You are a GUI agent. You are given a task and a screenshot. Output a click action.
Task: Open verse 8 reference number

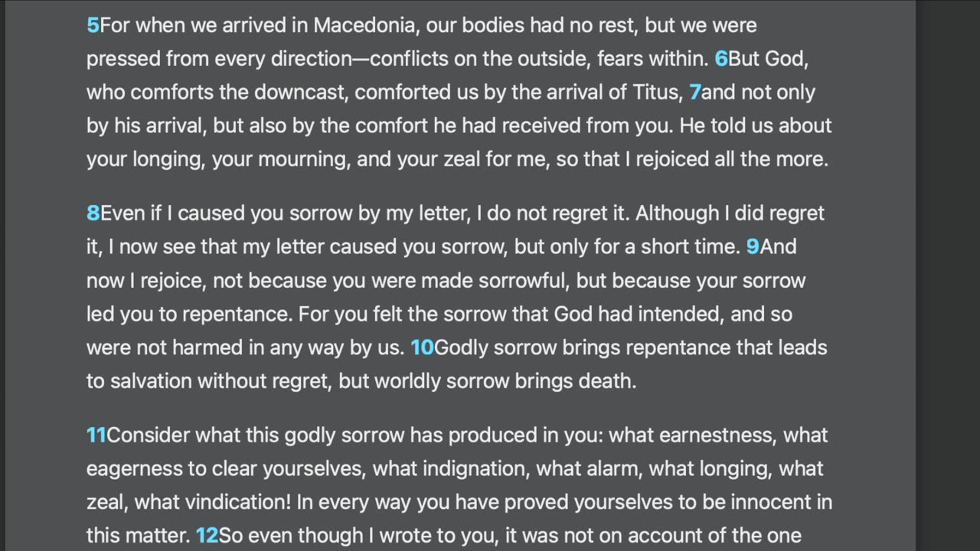tap(93, 213)
